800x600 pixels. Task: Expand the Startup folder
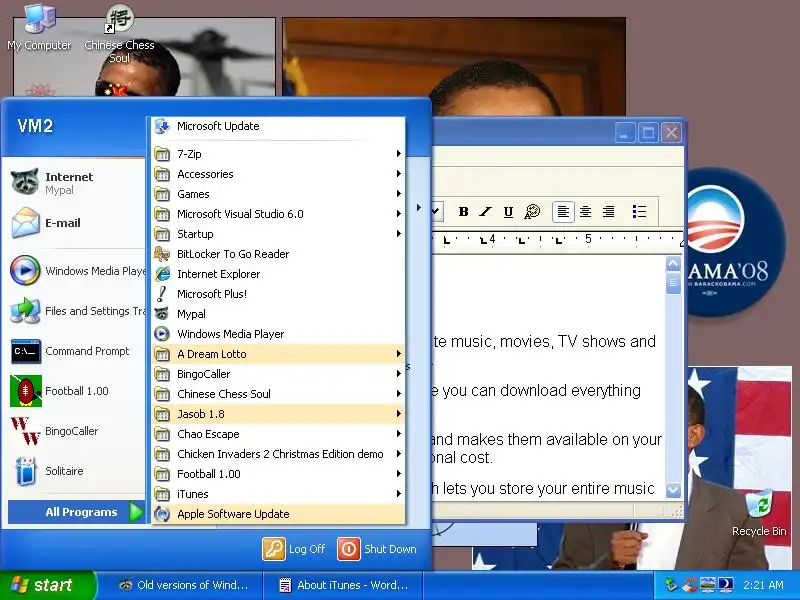279,234
